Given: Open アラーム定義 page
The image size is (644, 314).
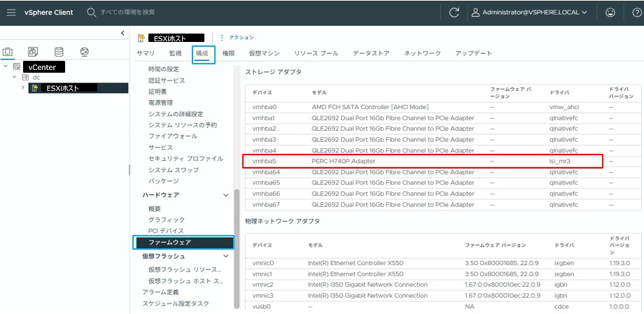Looking at the screenshot, I should coord(160,292).
